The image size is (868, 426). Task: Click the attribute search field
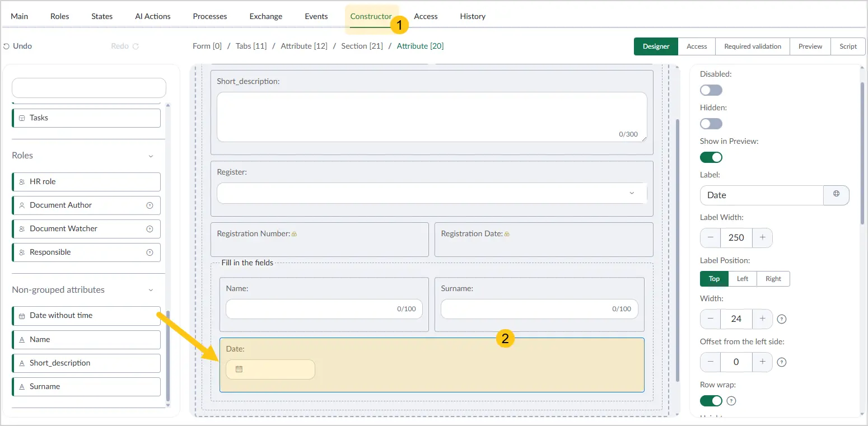point(89,88)
